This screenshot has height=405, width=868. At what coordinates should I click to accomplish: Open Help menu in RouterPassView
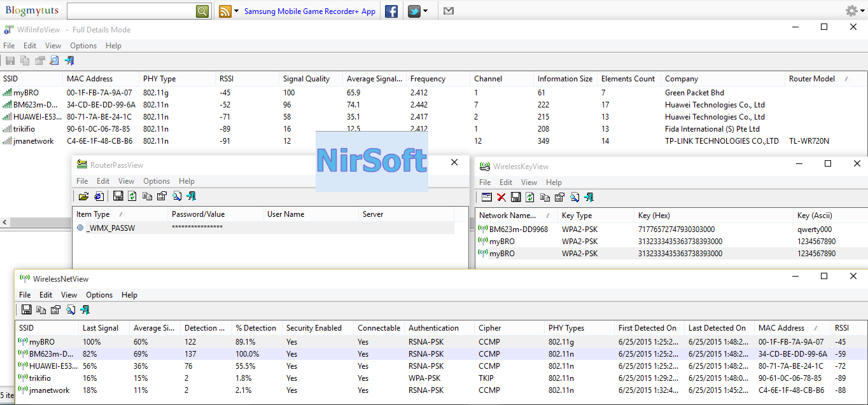tap(186, 181)
